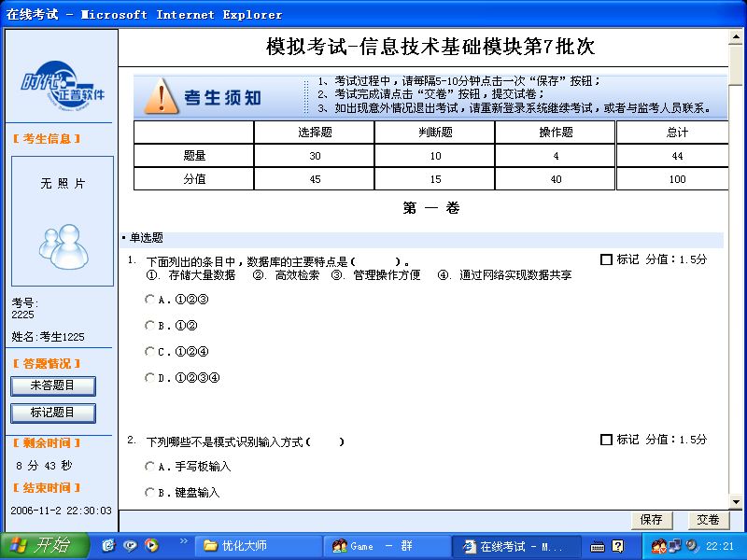The width and height of the screenshot is (747, 560).
Task: Show the 未答题目 unanswered questions list
Action: pyautogui.click(x=53, y=385)
